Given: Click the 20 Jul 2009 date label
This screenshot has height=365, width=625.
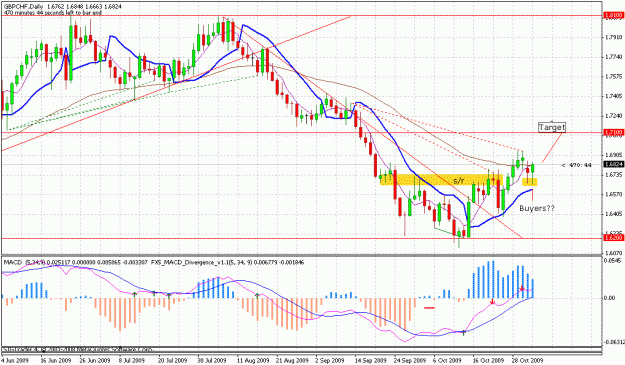Looking at the screenshot, I should point(173,361).
